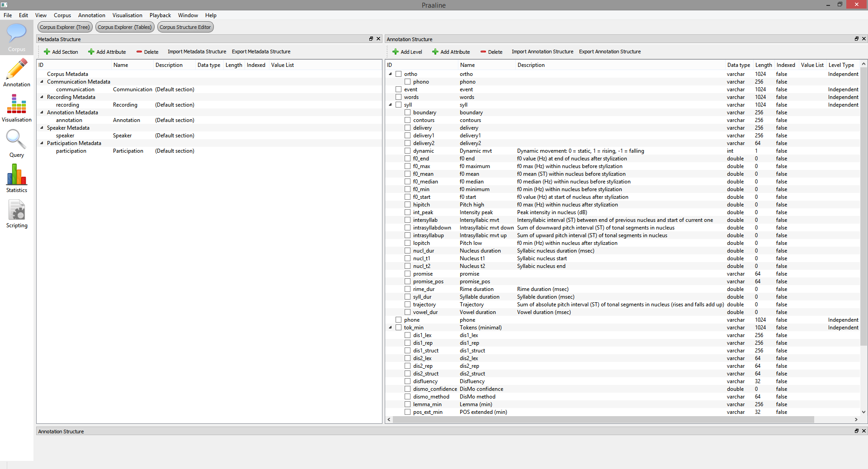Close the top Annotation Structure panel
The height and width of the screenshot is (469, 868).
[x=863, y=39]
